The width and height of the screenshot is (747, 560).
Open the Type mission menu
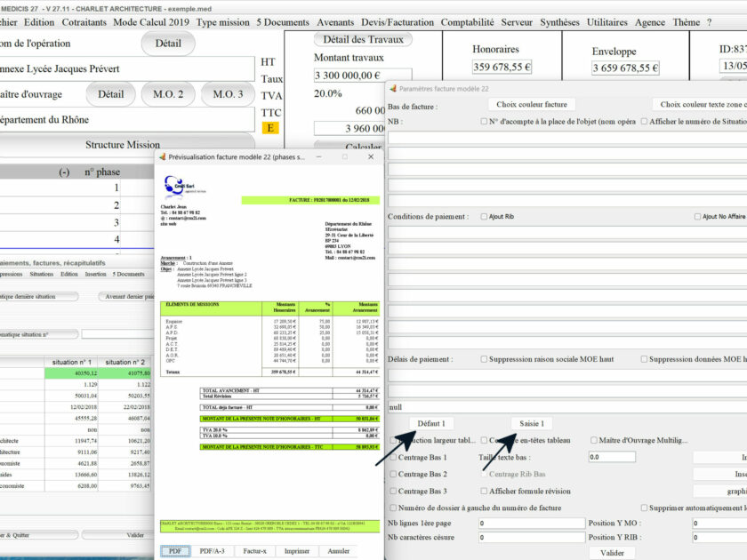pyautogui.click(x=223, y=22)
